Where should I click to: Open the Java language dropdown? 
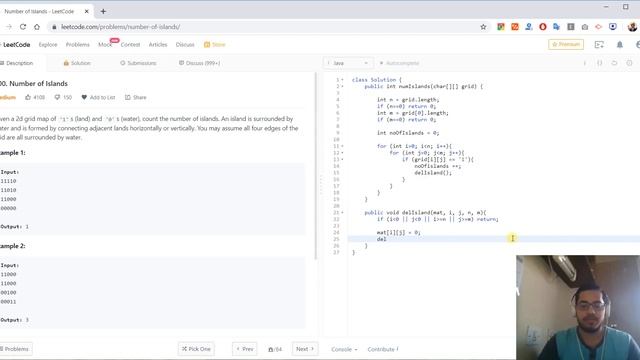tap(348, 63)
